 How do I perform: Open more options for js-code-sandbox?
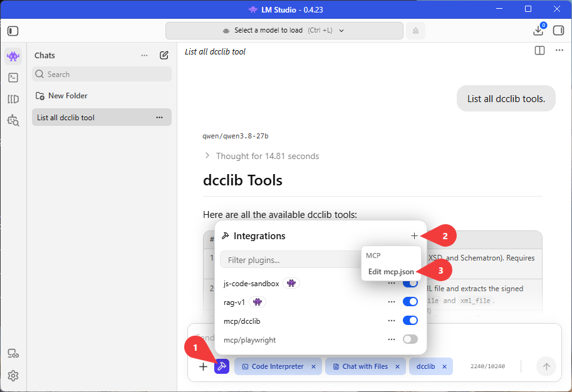coord(392,283)
